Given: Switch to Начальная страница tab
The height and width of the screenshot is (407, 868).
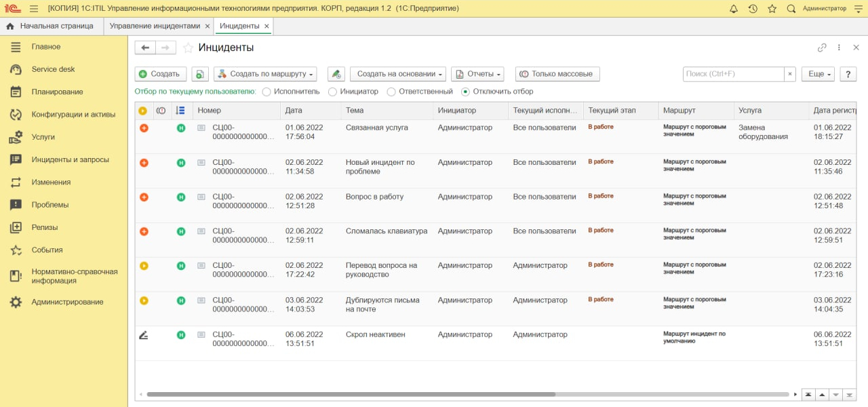Looking at the screenshot, I should tap(50, 26).
